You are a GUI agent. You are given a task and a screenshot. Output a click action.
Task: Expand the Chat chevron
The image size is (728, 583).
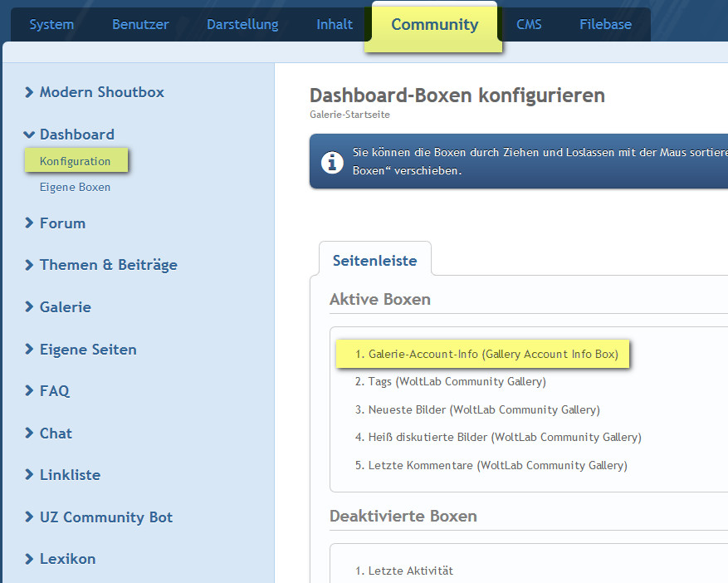coord(29,433)
